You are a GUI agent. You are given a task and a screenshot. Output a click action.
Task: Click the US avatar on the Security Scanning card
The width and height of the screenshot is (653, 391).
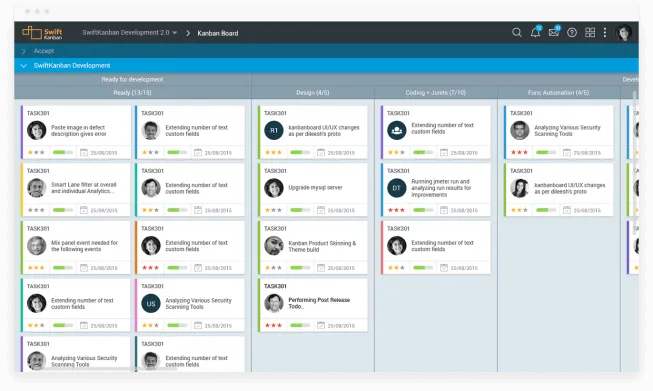151,303
